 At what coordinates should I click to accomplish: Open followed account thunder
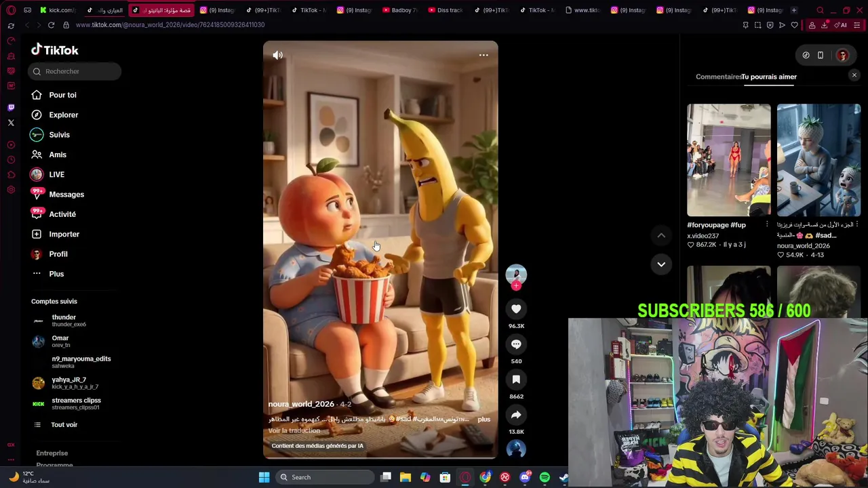[68, 321]
